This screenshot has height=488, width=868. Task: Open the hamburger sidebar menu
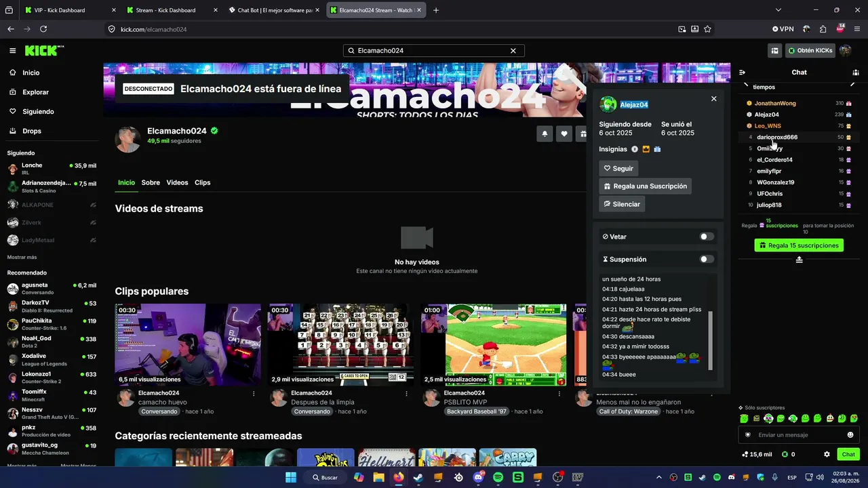[12, 51]
